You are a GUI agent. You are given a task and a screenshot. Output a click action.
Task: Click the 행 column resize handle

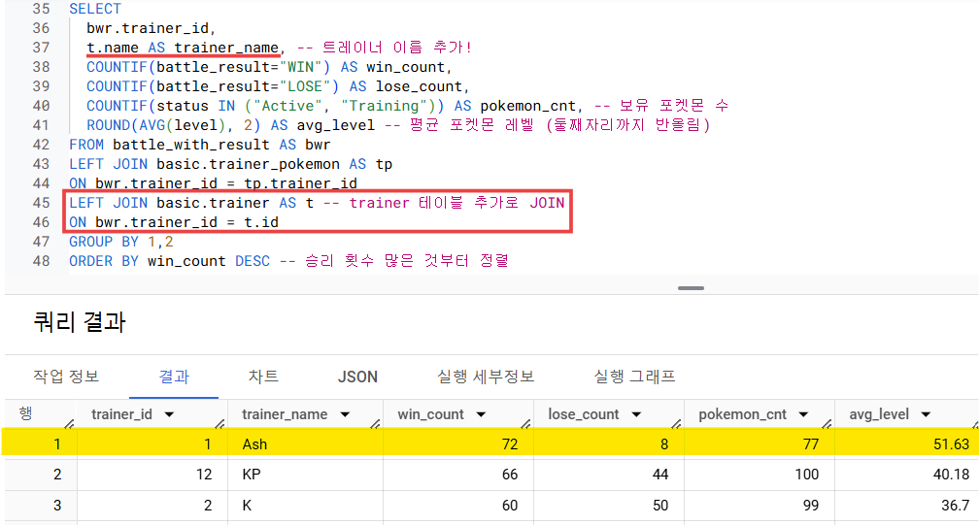(69, 424)
